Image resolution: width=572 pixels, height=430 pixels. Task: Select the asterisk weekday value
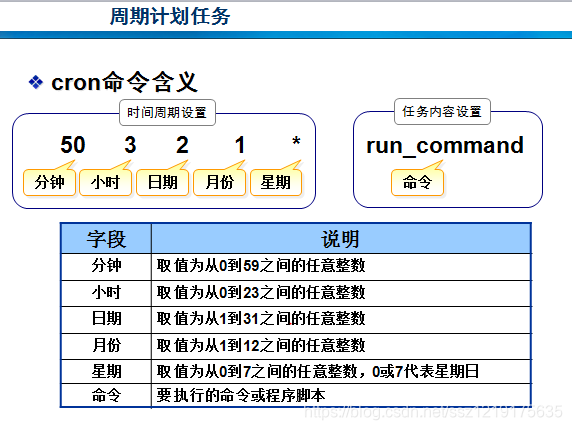[296, 141]
